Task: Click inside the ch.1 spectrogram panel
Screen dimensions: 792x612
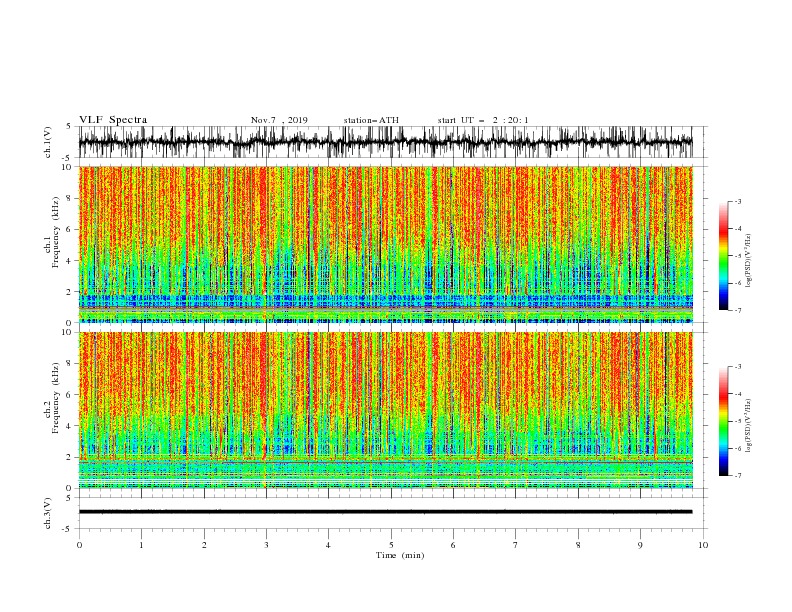Action: (385, 244)
